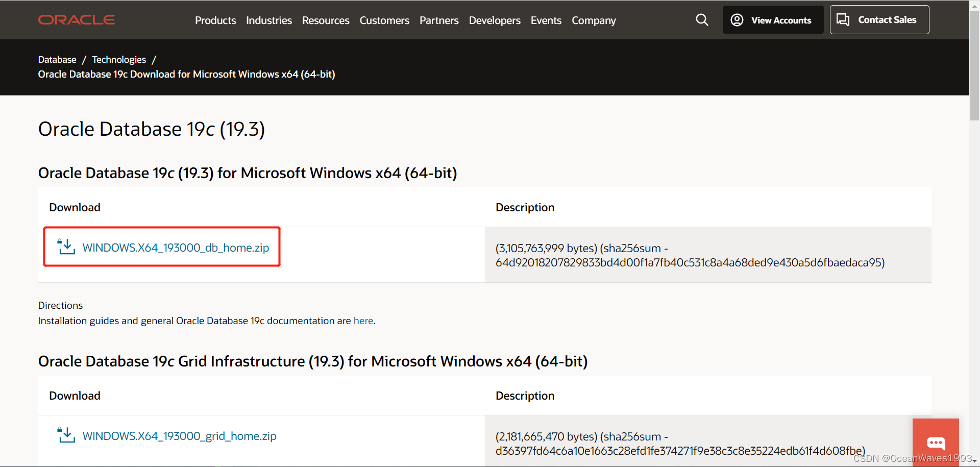Click the scrollbar up arrow

974,5
